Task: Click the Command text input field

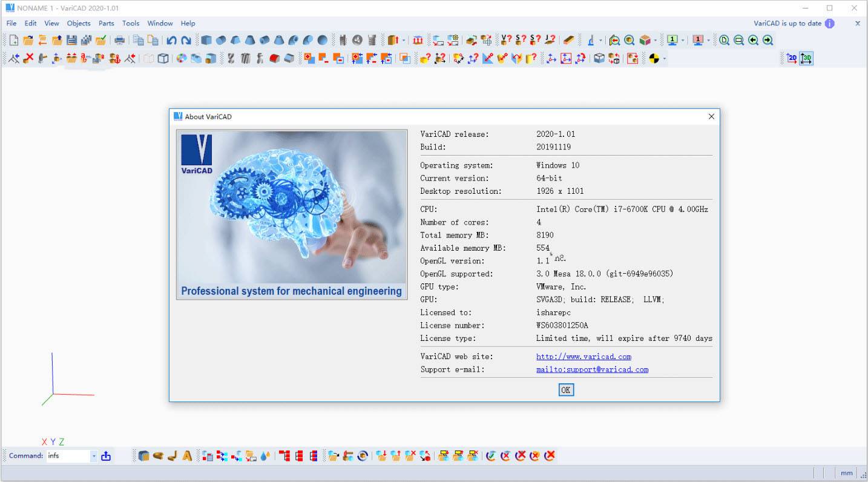Action: [x=68, y=456]
